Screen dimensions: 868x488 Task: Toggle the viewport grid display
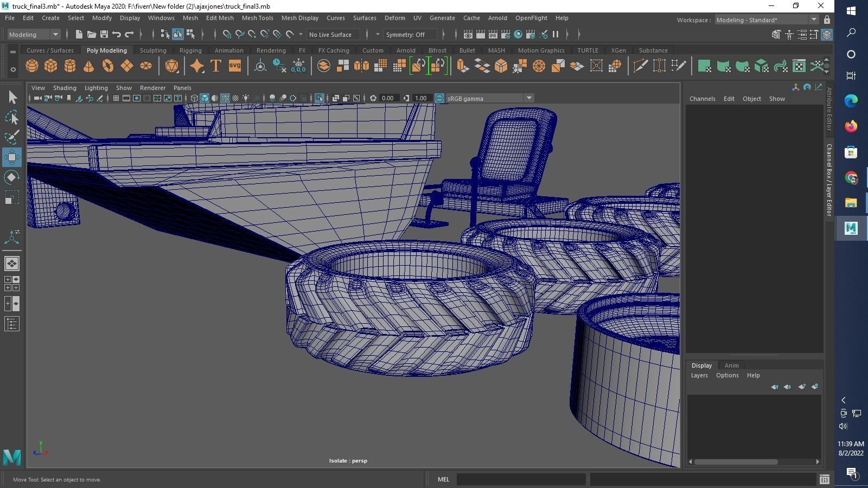pyautogui.click(x=116, y=98)
